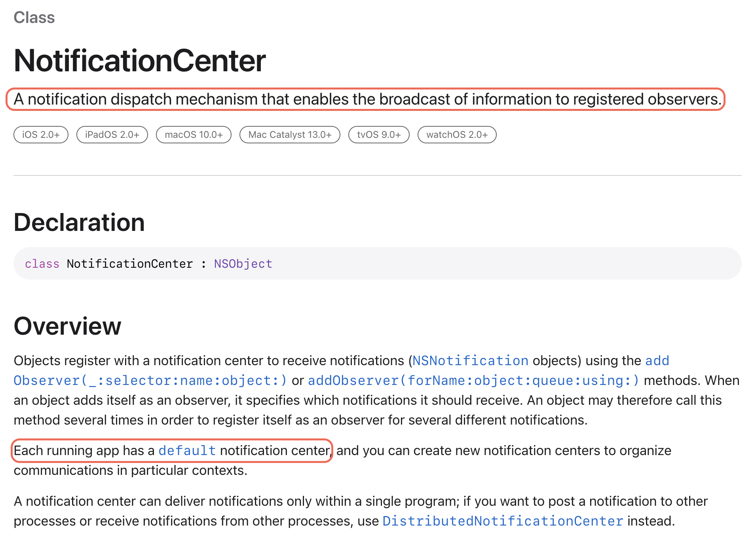
Task: Open the NSNotification link
Action: (470, 361)
